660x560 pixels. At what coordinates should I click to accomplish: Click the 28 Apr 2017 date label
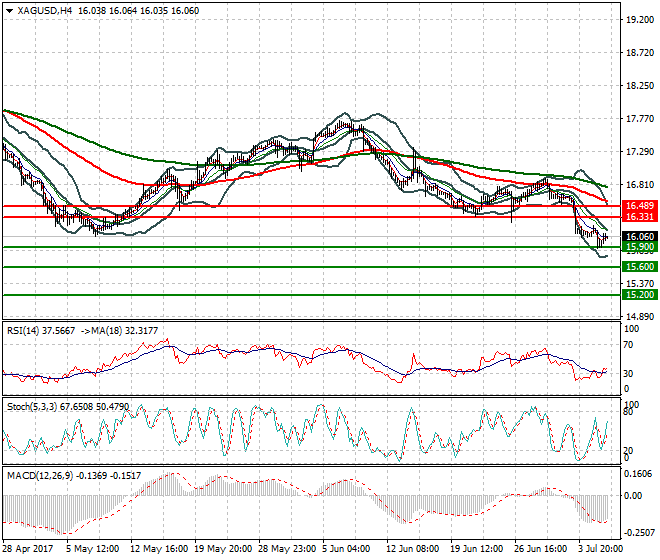coord(28,549)
